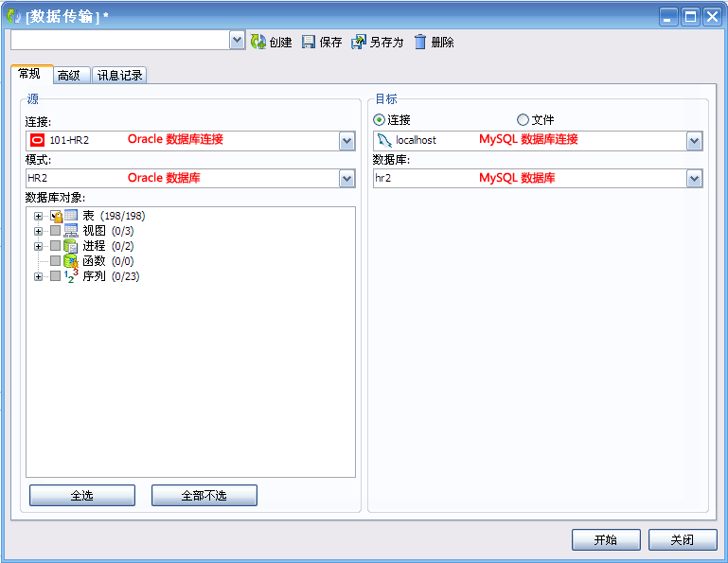Click the function icon next to 函数
Viewport: 728px width, 563px height.
71,261
